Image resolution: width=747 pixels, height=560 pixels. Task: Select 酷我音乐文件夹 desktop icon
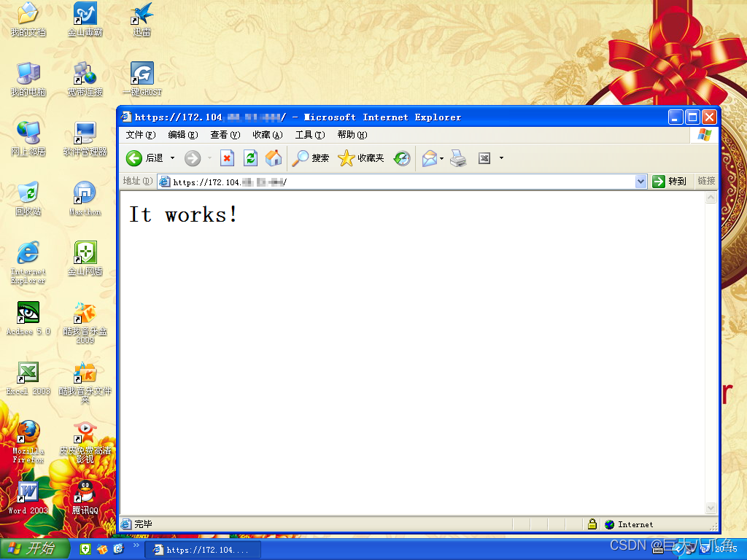pos(85,383)
